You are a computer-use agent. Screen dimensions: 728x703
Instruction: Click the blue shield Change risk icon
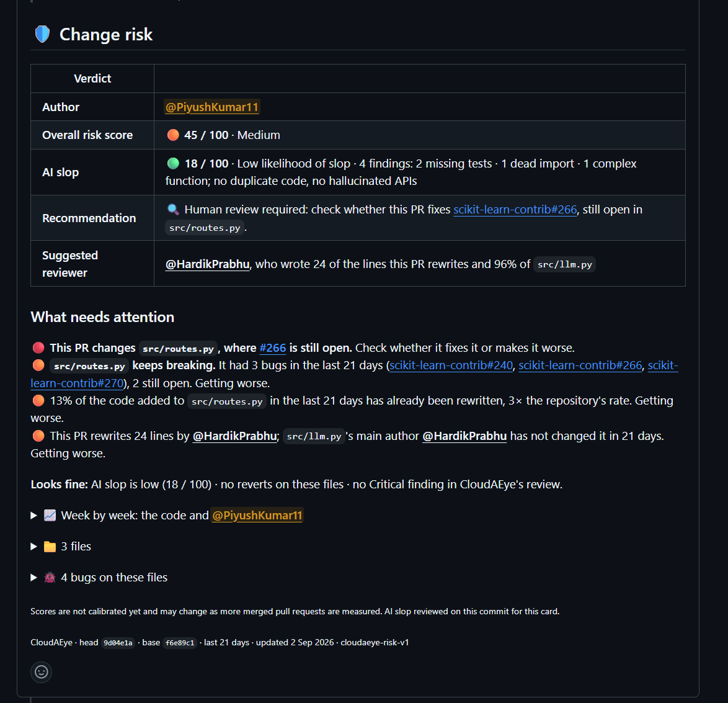click(42, 34)
